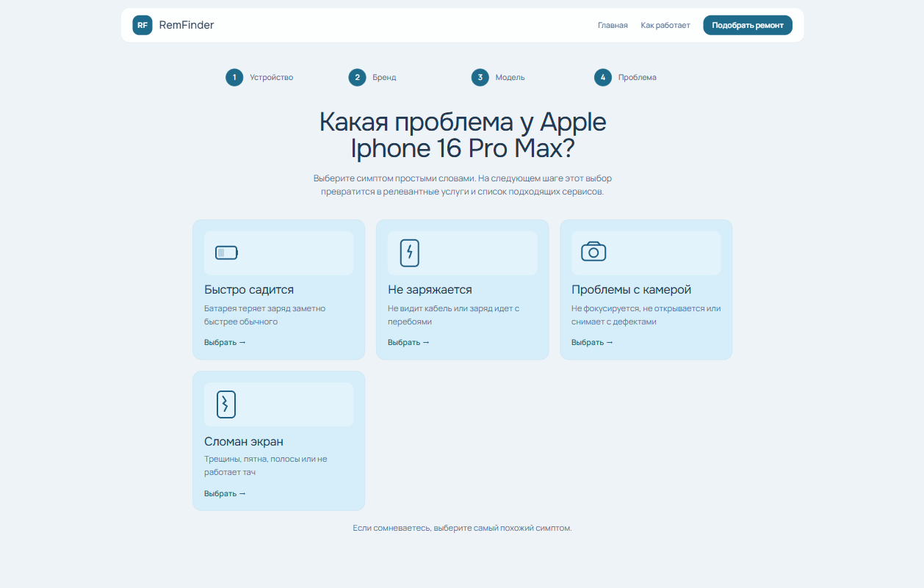Screen dimensions: 924x588
Task: Click the RF logo icon
Action: coord(142,25)
